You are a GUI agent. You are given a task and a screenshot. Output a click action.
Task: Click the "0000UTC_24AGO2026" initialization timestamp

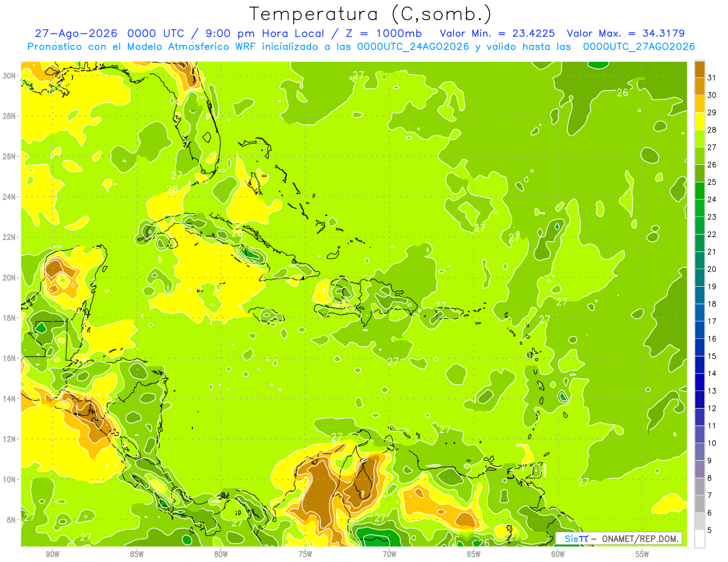tap(414, 47)
